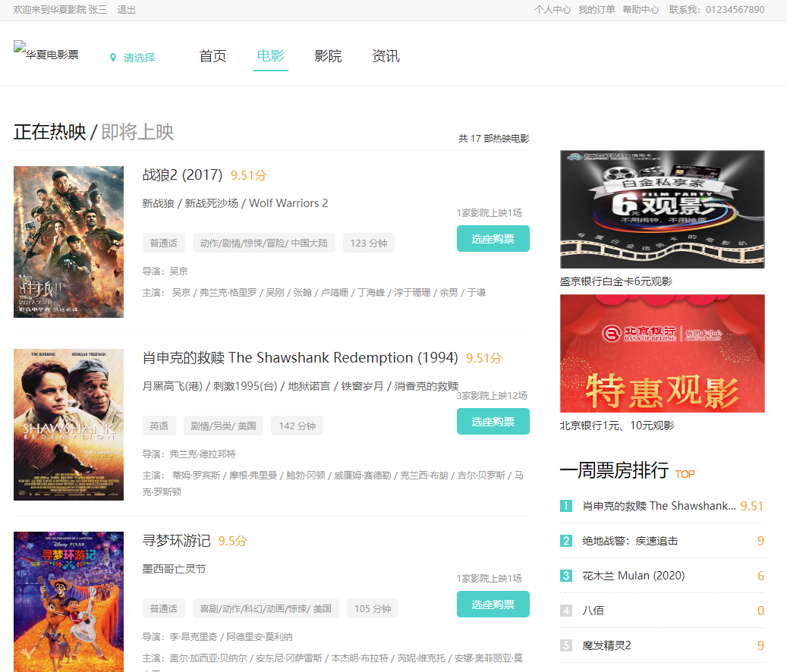Click the 3家影院上映12场 text
Image resolution: width=787 pixels, height=672 pixels.
tap(492, 396)
